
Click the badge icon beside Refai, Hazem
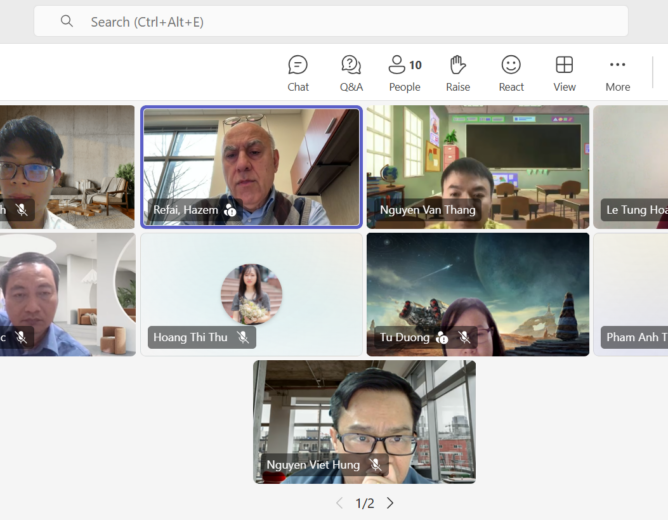click(x=230, y=210)
